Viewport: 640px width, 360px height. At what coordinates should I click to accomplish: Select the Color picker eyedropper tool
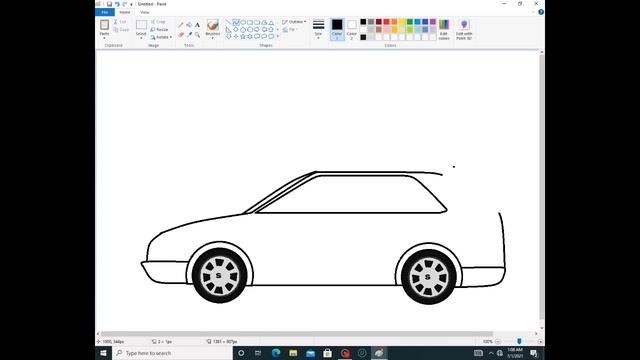click(189, 35)
